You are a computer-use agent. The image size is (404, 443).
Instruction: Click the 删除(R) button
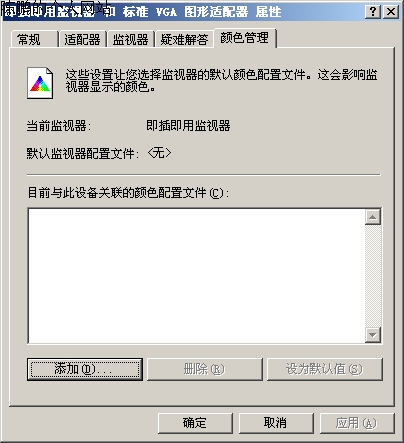coord(205,369)
